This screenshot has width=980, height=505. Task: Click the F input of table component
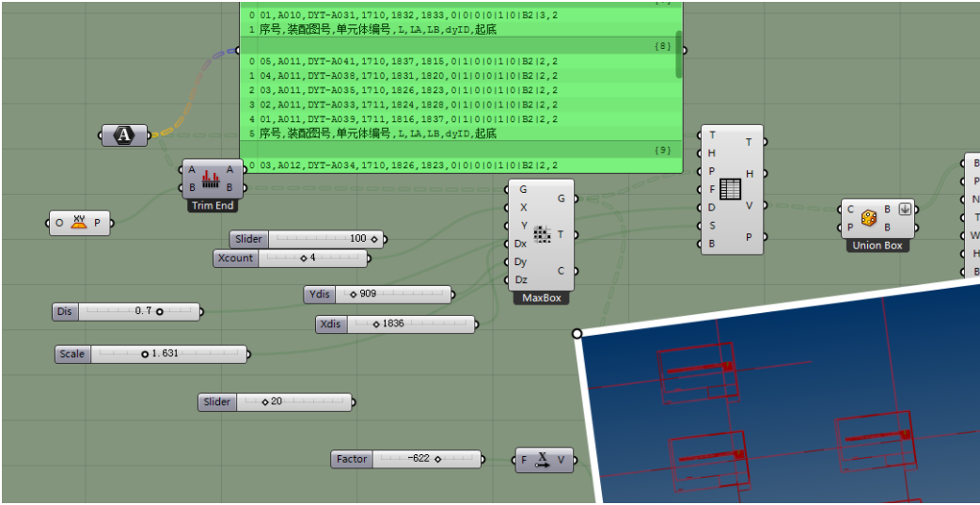click(x=712, y=189)
